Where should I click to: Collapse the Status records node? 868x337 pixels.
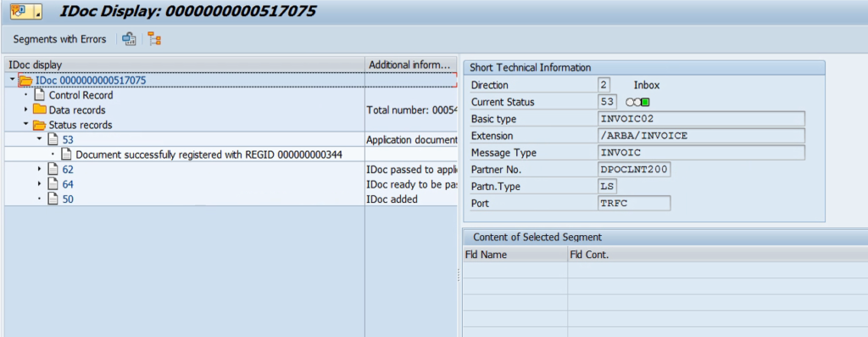[25, 125]
